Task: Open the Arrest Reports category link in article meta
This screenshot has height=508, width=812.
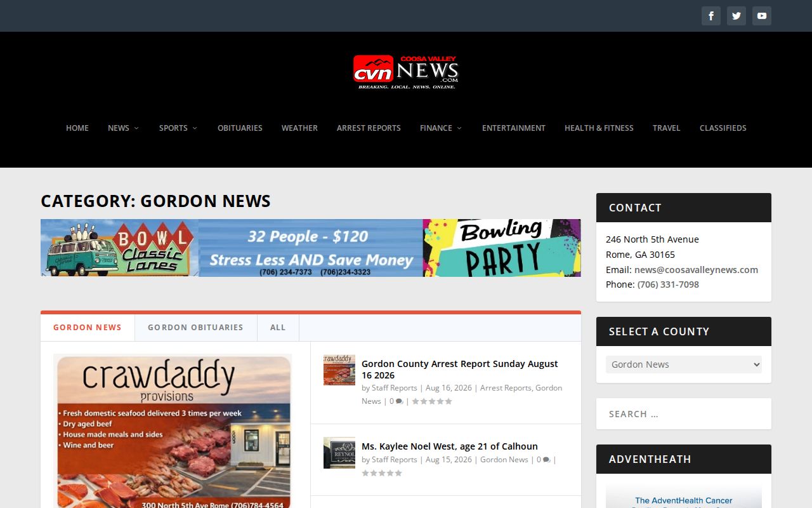Action: click(506, 388)
